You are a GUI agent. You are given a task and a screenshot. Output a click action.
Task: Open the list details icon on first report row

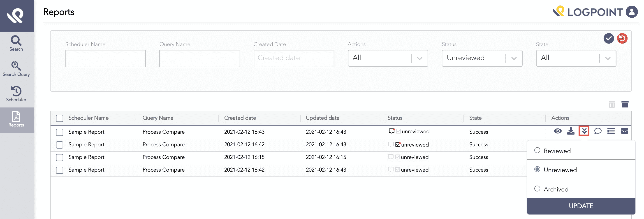click(611, 131)
